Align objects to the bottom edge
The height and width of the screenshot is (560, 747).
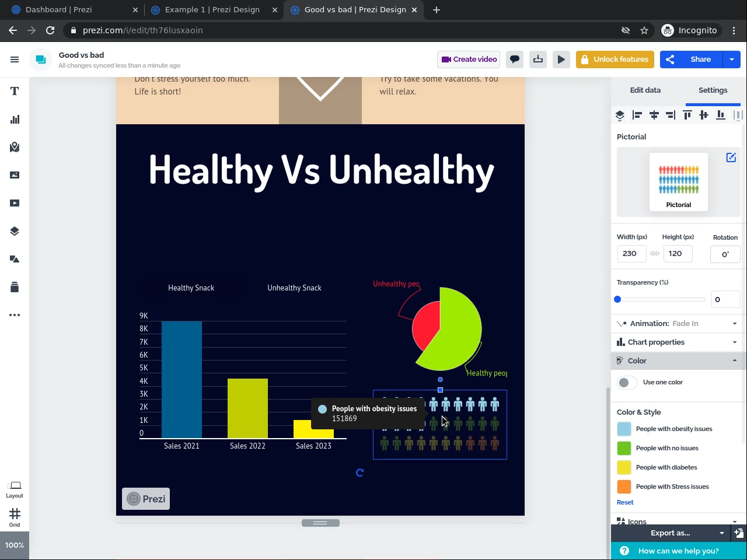pyautogui.click(x=721, y=116)
